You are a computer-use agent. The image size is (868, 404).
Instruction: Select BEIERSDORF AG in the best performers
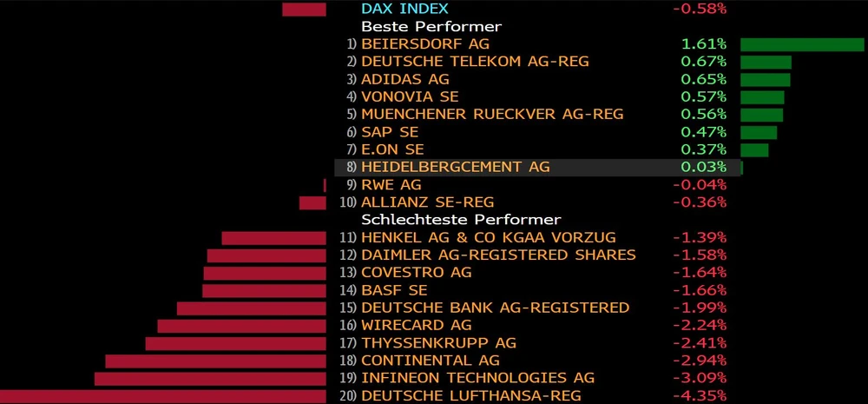425,43
